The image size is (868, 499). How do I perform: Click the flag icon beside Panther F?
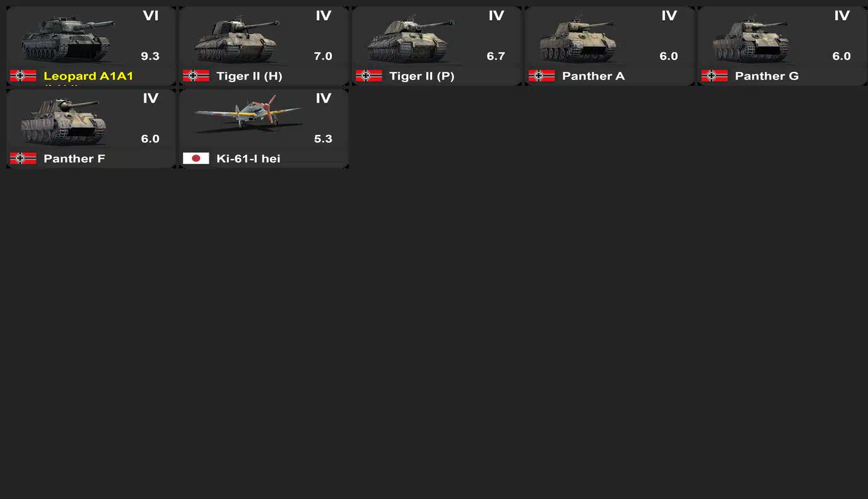23,158
